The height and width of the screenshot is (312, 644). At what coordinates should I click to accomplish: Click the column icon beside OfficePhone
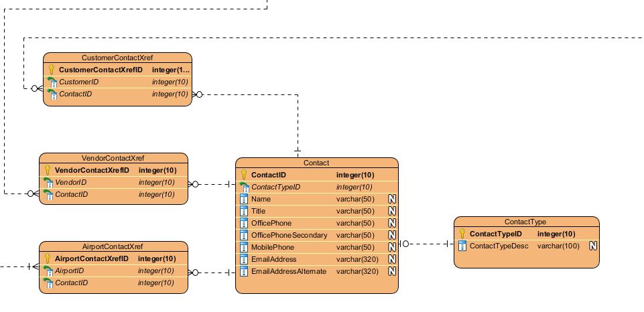coord(244,224)
